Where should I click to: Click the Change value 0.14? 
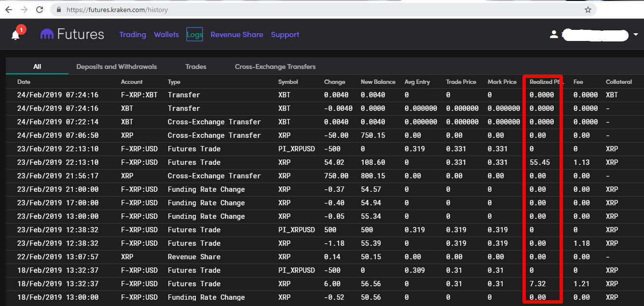click(x=332, y=257)
